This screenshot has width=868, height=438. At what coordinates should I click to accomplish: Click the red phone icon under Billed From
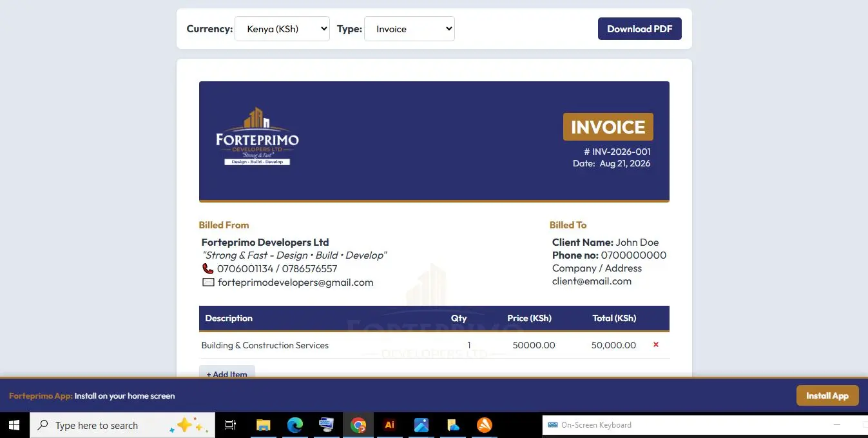207,268
